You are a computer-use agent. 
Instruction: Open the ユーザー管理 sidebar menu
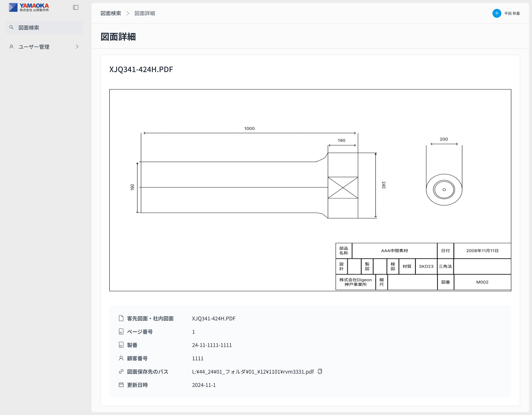[x=34, y=47]
